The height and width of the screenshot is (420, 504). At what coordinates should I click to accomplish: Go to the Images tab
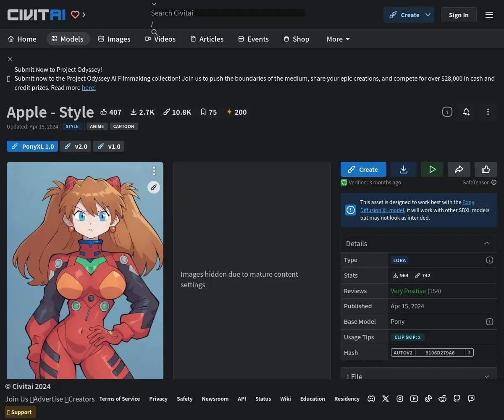coord(114,39)
